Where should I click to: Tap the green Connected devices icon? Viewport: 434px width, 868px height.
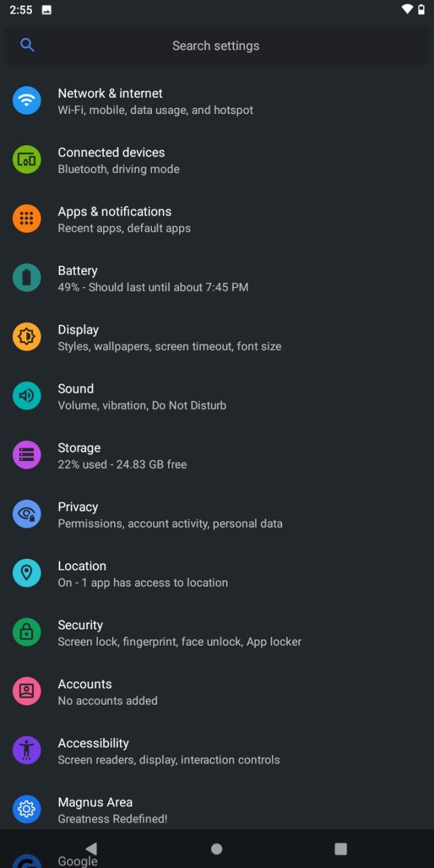(26, 160)
